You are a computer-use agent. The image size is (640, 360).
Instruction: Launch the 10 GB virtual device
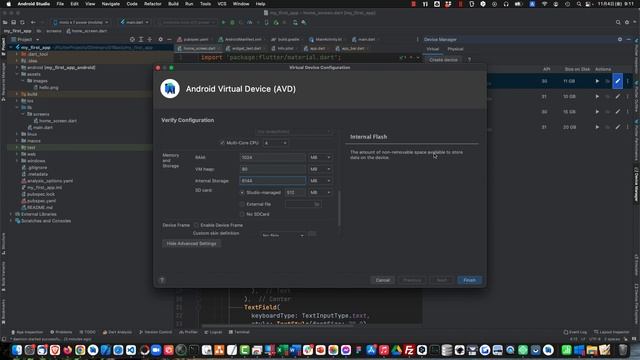(597, 97)
